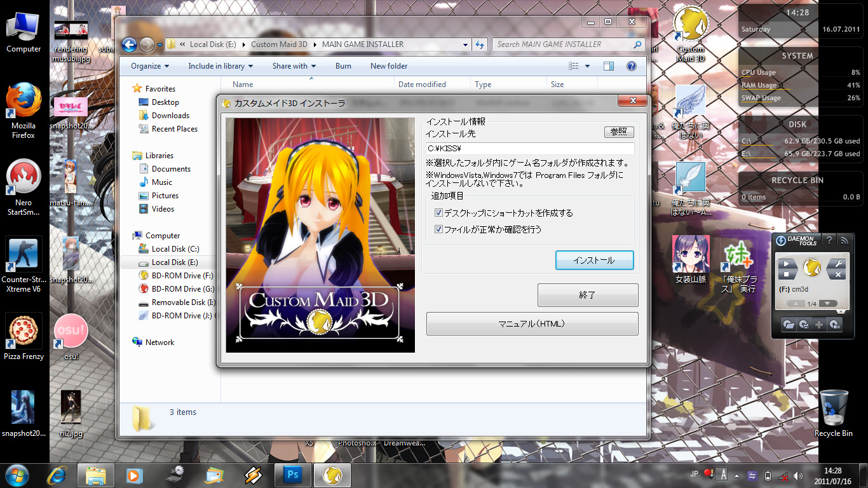Click the インストール button in the installer
The width and height of the screenshot is (868, 488).
[594, 261]
